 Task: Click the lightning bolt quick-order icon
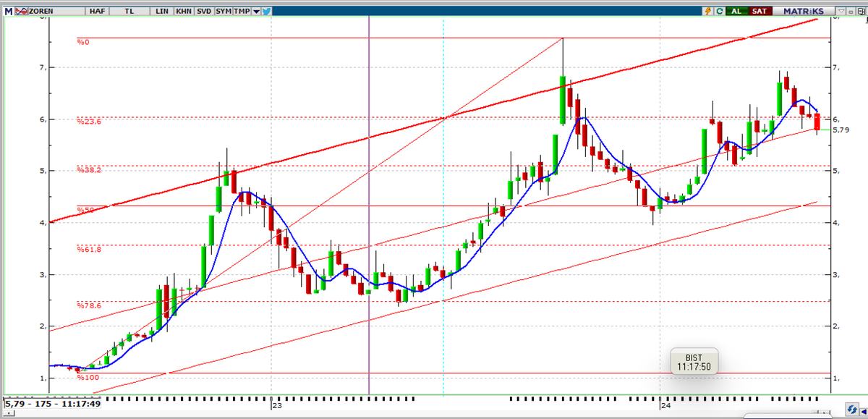[x=709, y=11]
